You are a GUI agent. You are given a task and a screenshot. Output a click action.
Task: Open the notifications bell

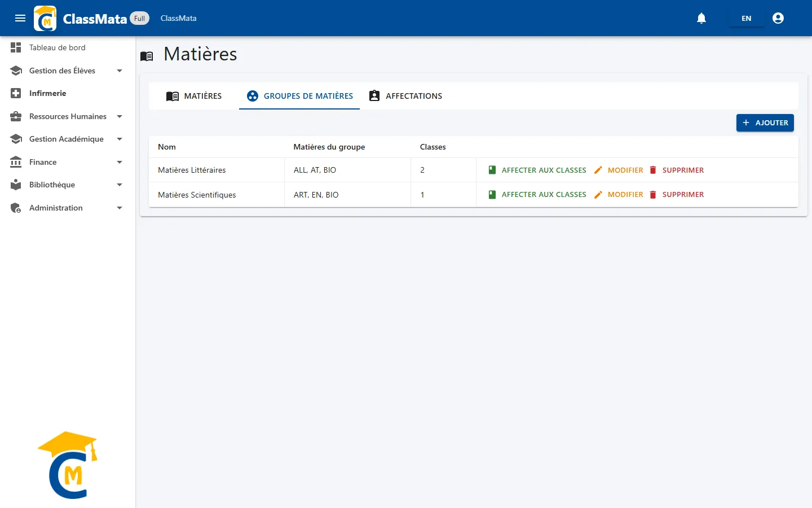pyautogui.click(x=701, y=18)
